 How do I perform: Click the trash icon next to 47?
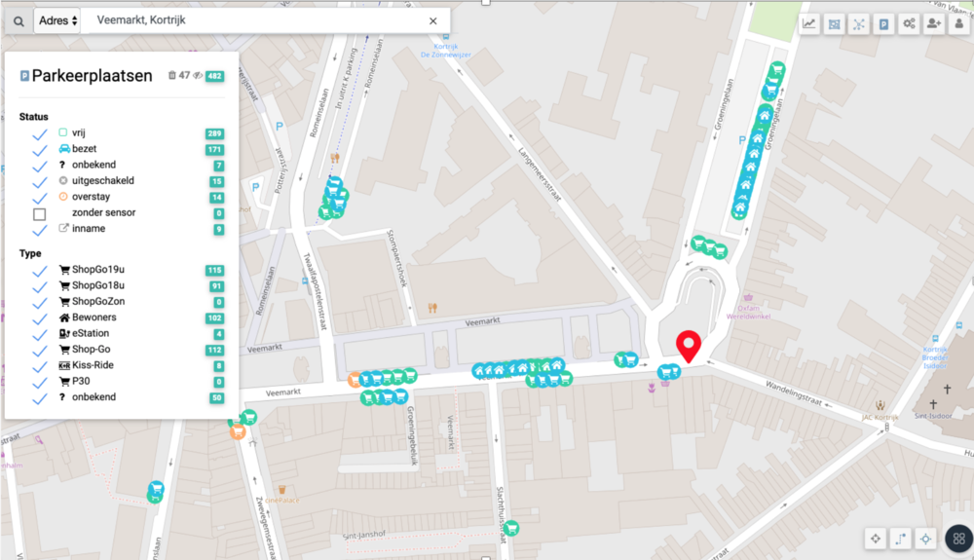coord(172,75)
